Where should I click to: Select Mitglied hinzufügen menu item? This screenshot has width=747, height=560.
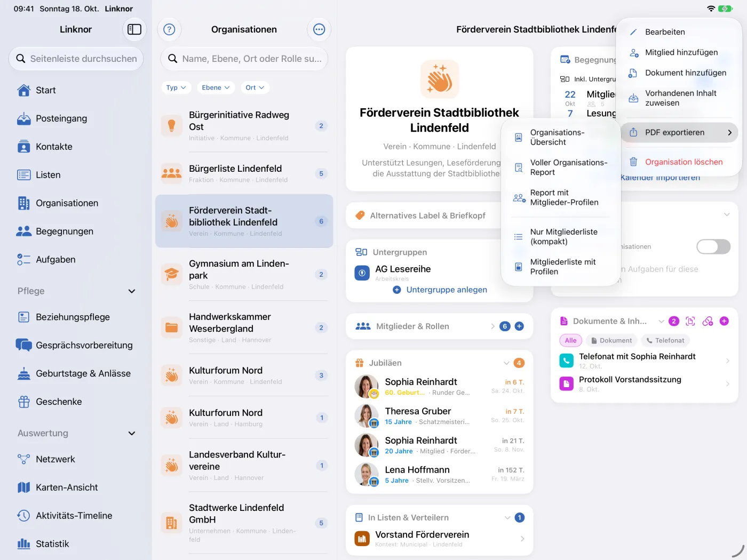pyautogui.click(x=679, y=52)
